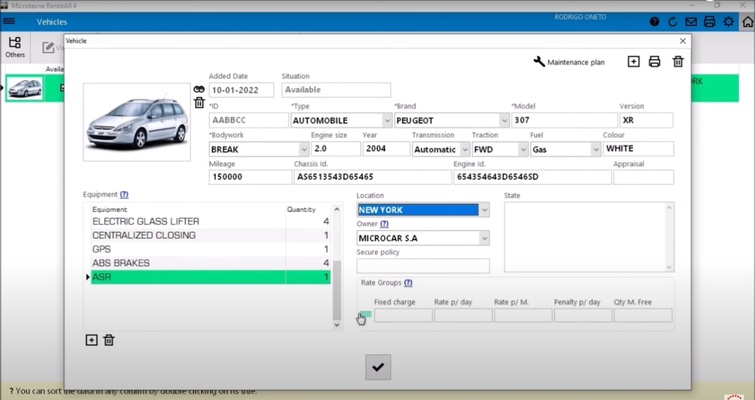Print vehicle record from dialog toolbar
Image resolution: width=755 pixels, height=400 pixels.
[654, 62]
